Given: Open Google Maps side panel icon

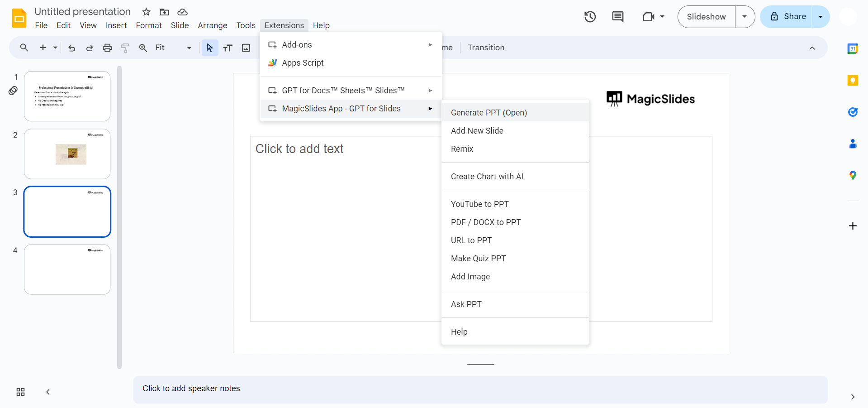Looking at the screenshot, I should point(853,176).
